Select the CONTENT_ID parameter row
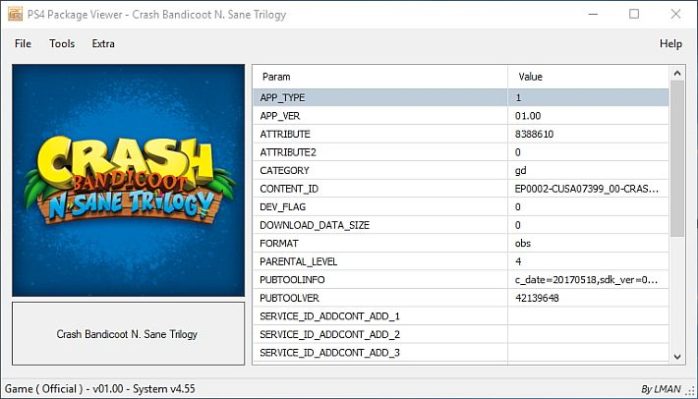Screen dimensions: 698x399 tap(461, 189)
